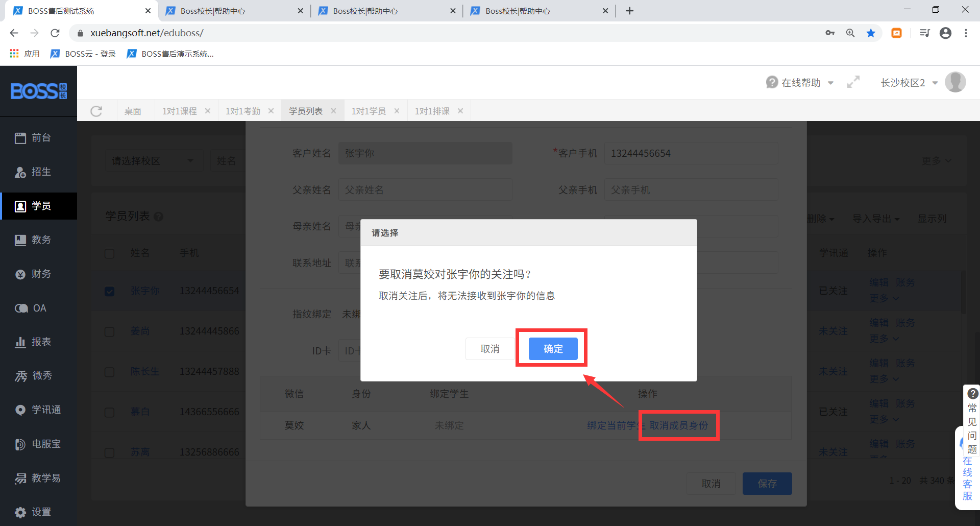The height and width of the screenshot is (526, 980).
Task: Click the browser back arrow
Action: [14, 33]
